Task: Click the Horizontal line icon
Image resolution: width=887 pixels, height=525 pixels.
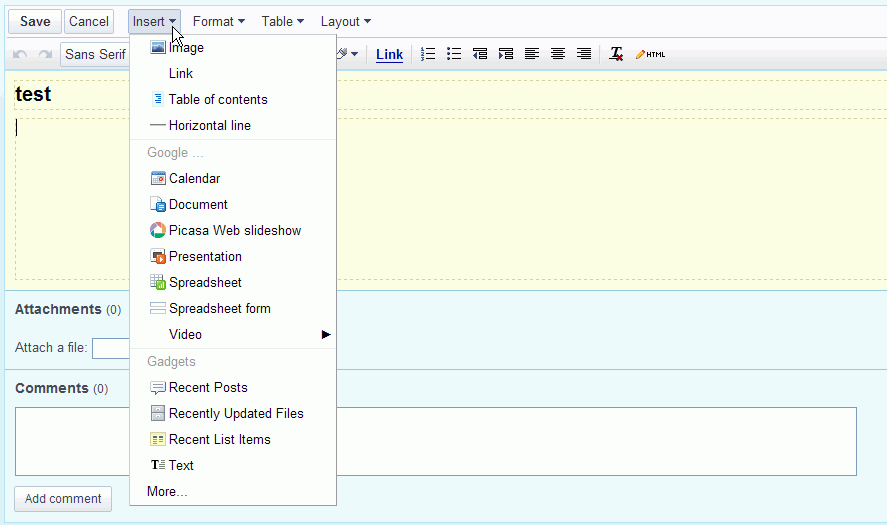Action: tap(158, 125)
